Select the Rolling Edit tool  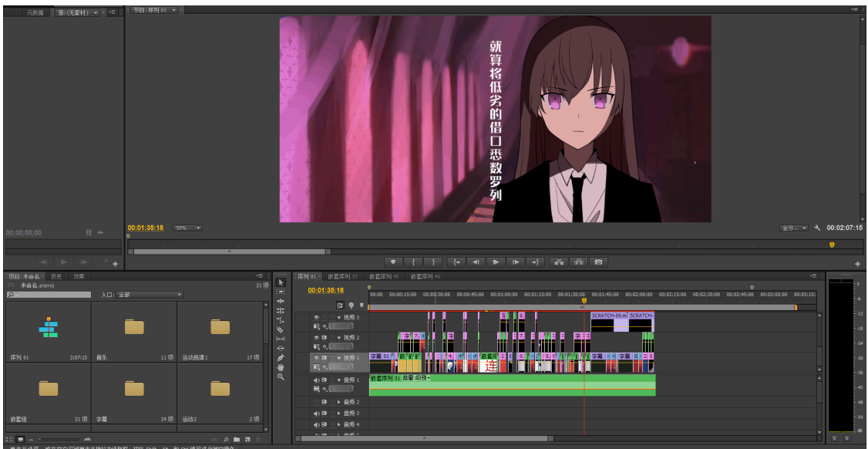pos(281,310)
